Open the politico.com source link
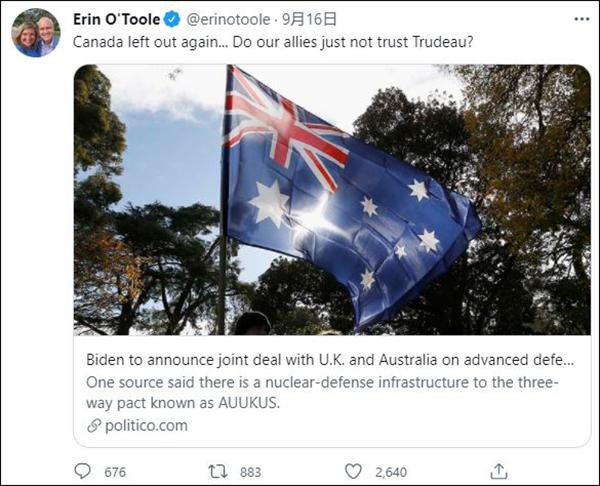This screenshot has height=486, width=600. (145, 425)
